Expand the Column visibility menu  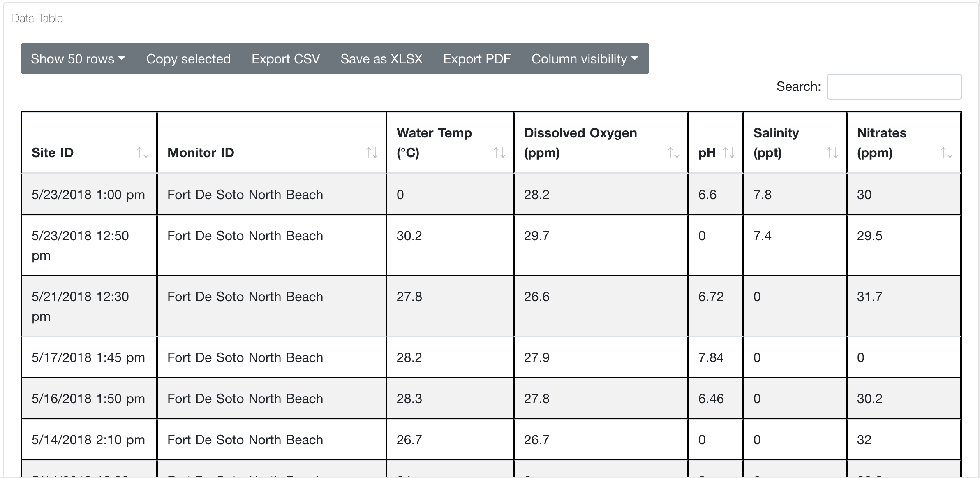585,59
